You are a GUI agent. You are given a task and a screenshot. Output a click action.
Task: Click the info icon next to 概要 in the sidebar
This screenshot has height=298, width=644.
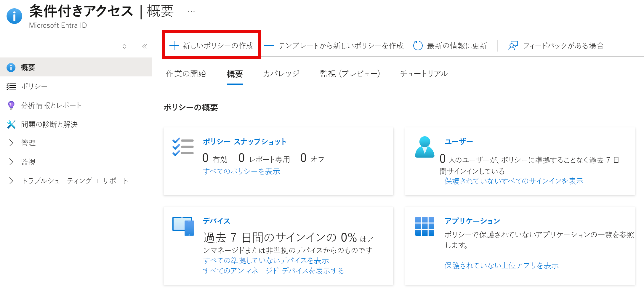pos(11,68)
